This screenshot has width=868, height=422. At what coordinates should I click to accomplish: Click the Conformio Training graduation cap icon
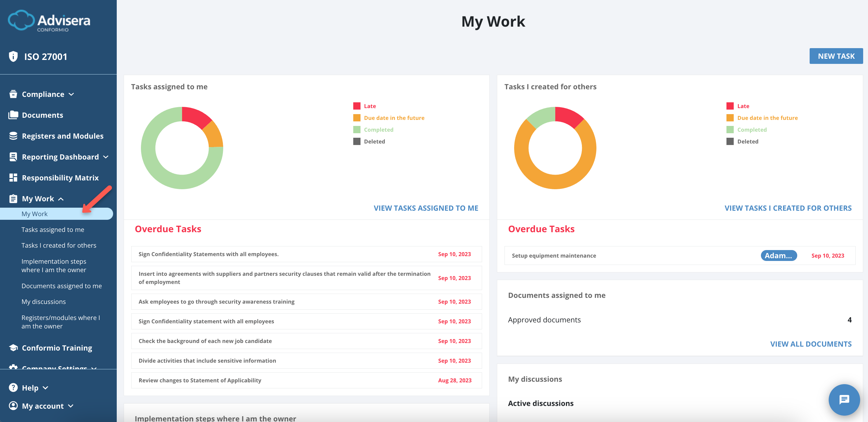click(x=13, y=348)
